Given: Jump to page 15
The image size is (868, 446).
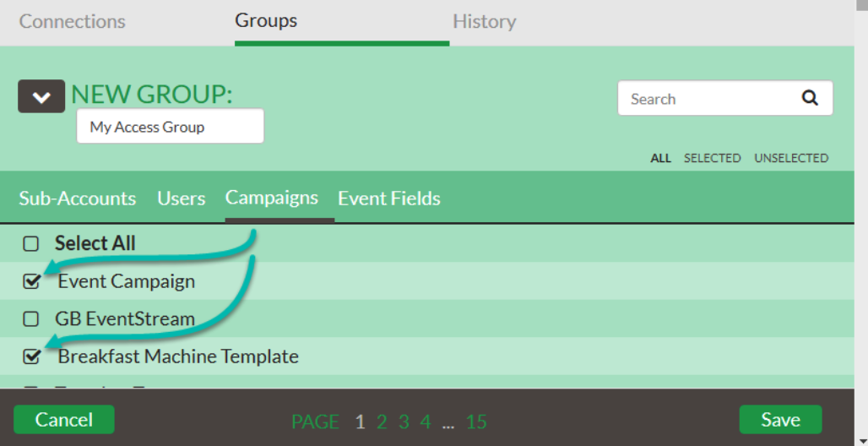Looking at the screenshot, I should pyautogui.click(x=476, y=422).
